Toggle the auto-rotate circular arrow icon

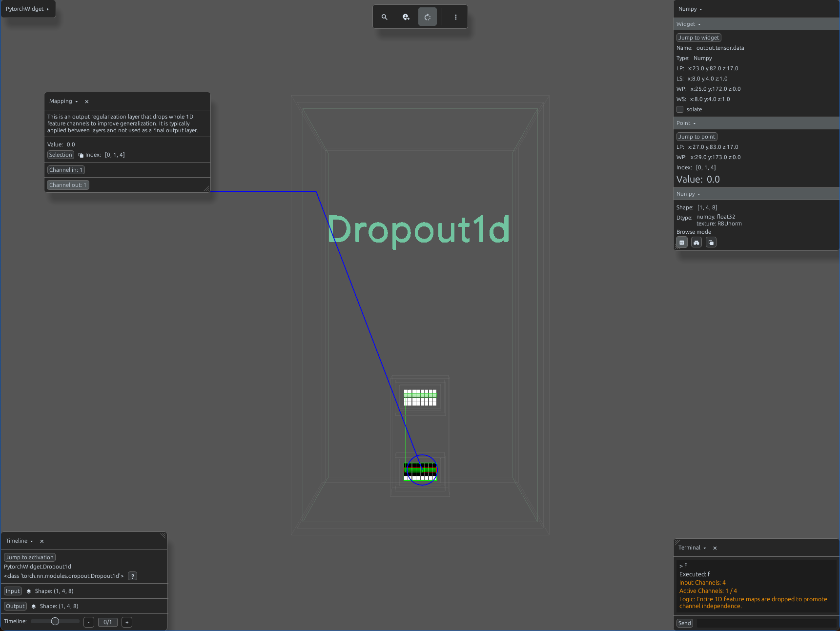[428, 17]
